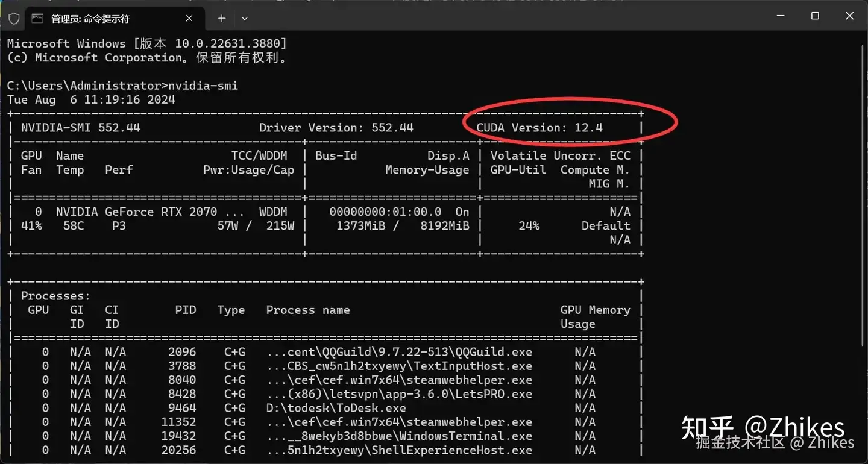This screenshot has height=464, width=868.
Task: Click the 1373MiB / 8192MiB memory usage
Action: pos(403,226)
